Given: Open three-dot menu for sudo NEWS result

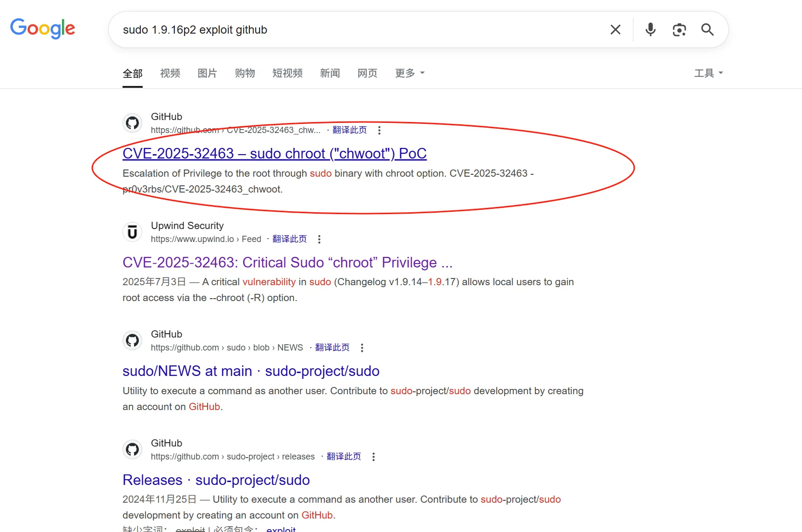Looking at the screenshot, I should click(x=362, y=348).
